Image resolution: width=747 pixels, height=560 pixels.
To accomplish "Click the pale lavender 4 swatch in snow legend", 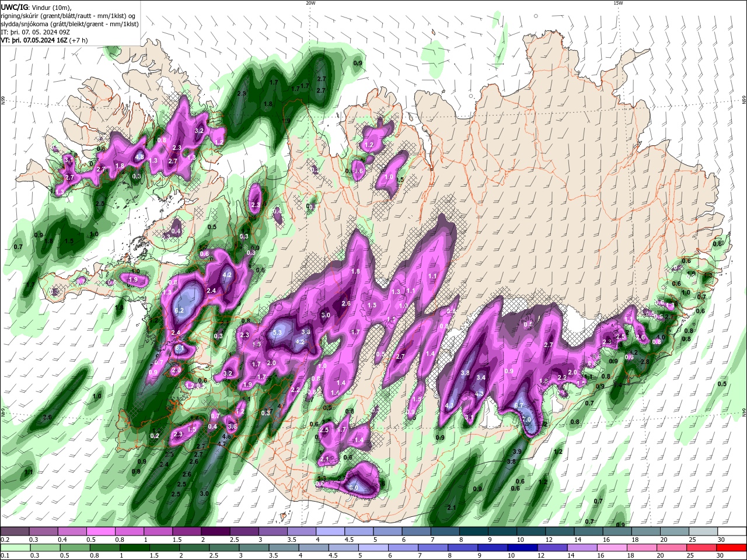I will (330, 531).
